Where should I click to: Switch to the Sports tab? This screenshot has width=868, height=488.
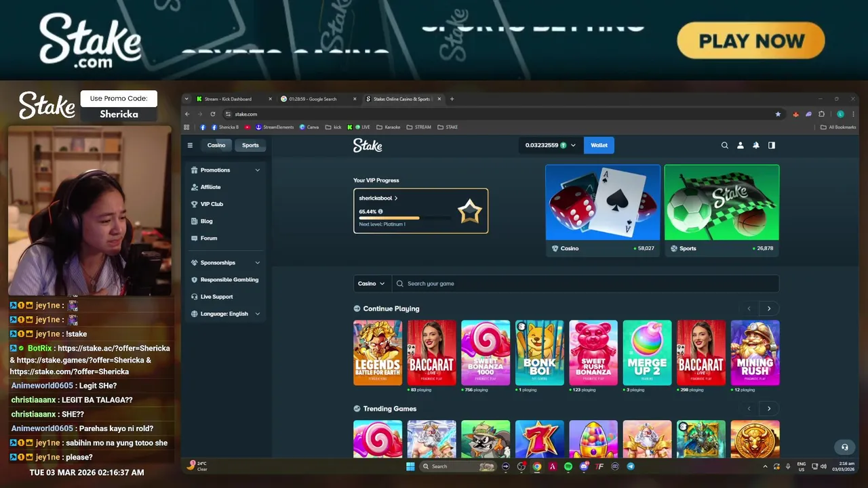pyautogui.click(x=250, y=145)
